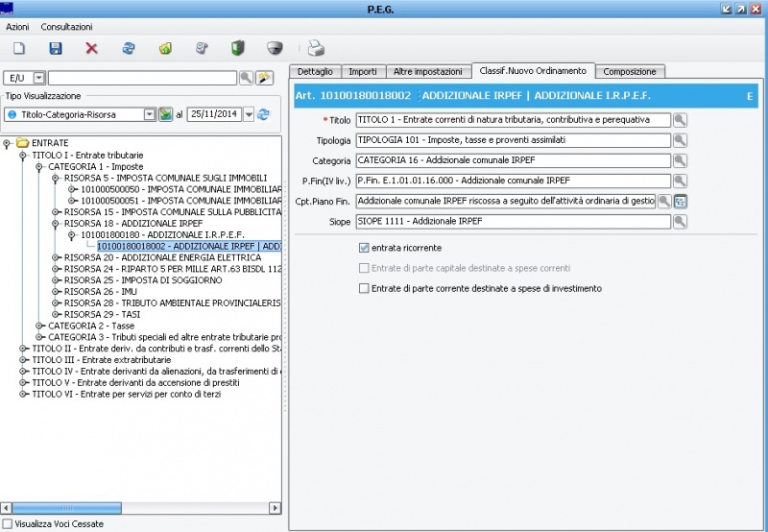Screen dimensions: 768x532
Task: Enable 'Entrate di parte corrente' investment checkbox
Action: [x=364, y=288]
